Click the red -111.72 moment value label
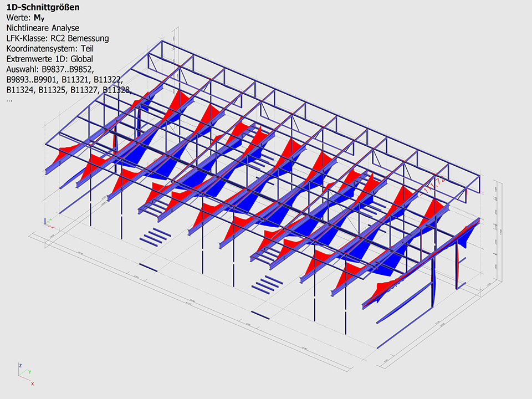 pos(433,187)
